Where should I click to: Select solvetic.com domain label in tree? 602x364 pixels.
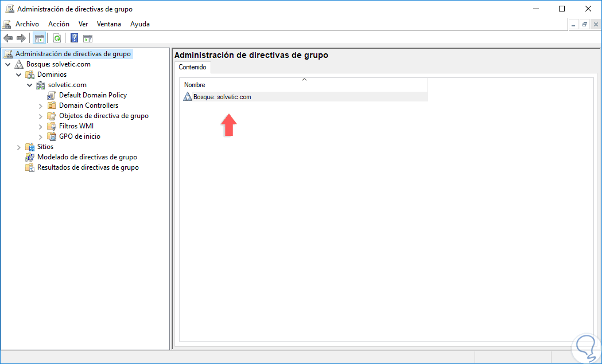tap(67, 85)
